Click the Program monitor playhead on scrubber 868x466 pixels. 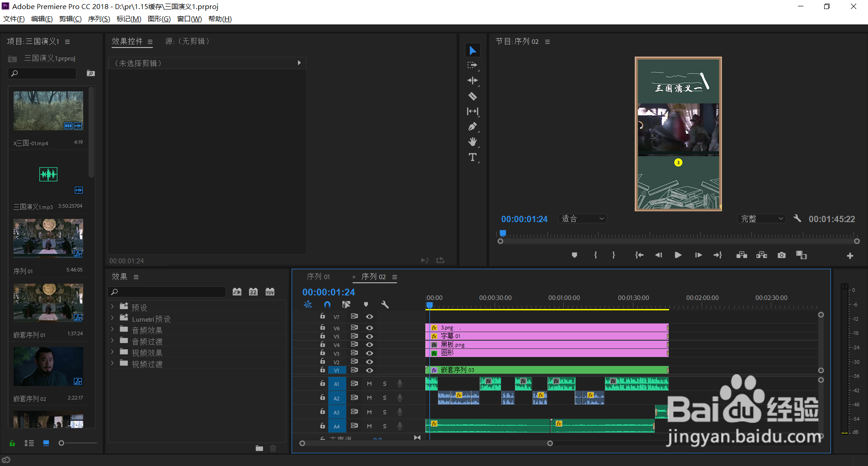[503, 233]
